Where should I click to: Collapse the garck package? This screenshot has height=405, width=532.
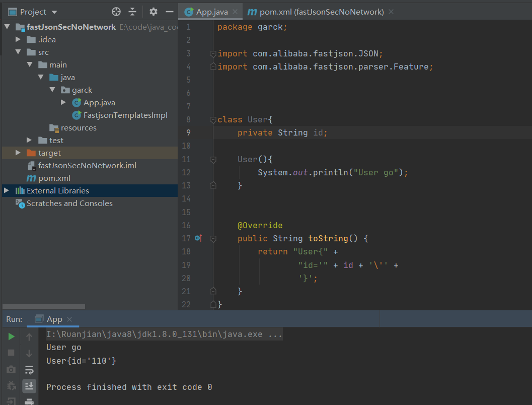[52, 90]
